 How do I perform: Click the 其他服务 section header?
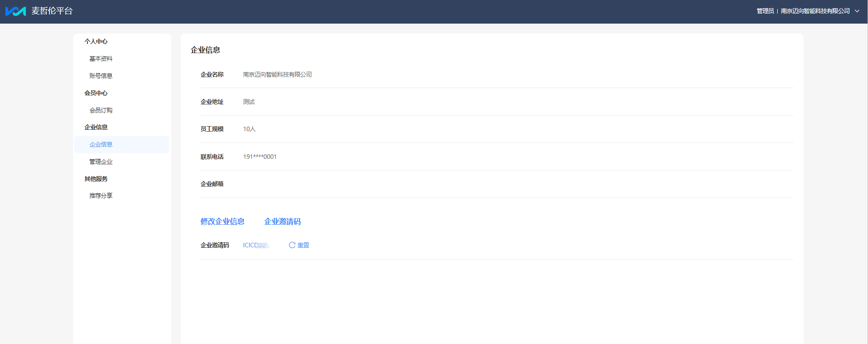coord(96,179)
